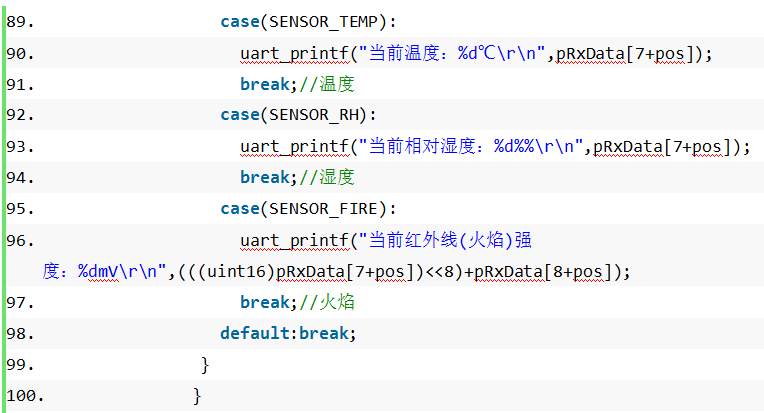Click the closing brace on line 99

tap(205, 365)
